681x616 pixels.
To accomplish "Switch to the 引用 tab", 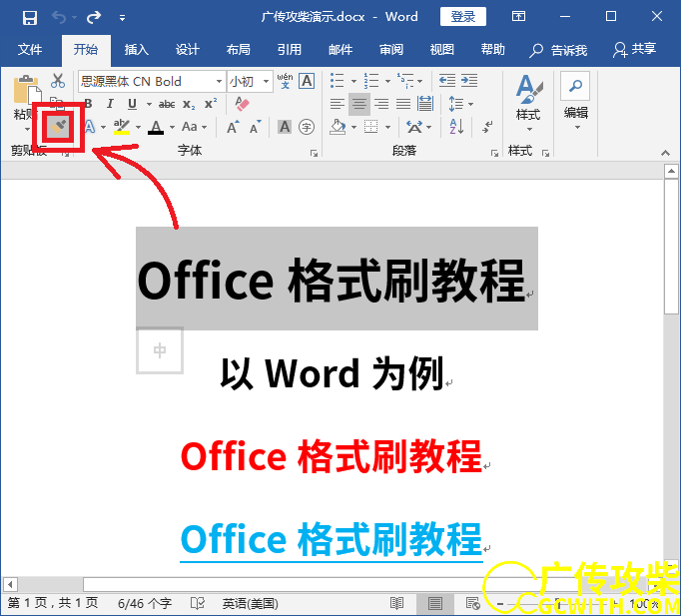I will [290, 50].
